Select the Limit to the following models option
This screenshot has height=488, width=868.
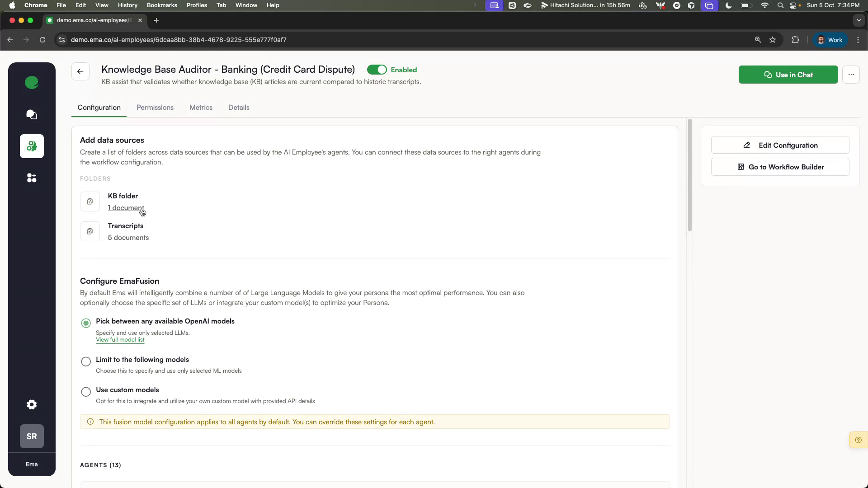85,361
